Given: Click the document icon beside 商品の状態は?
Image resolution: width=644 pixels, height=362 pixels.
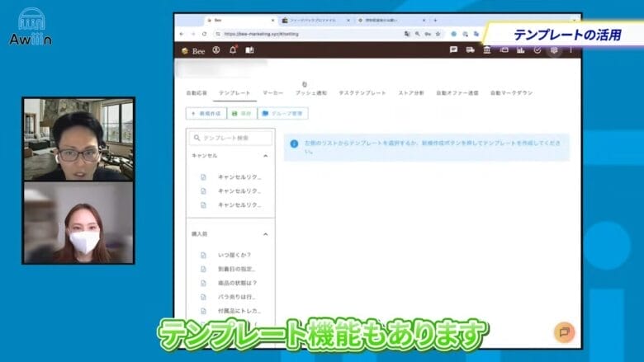Looking at the screenshot, I should coord(203,283).
